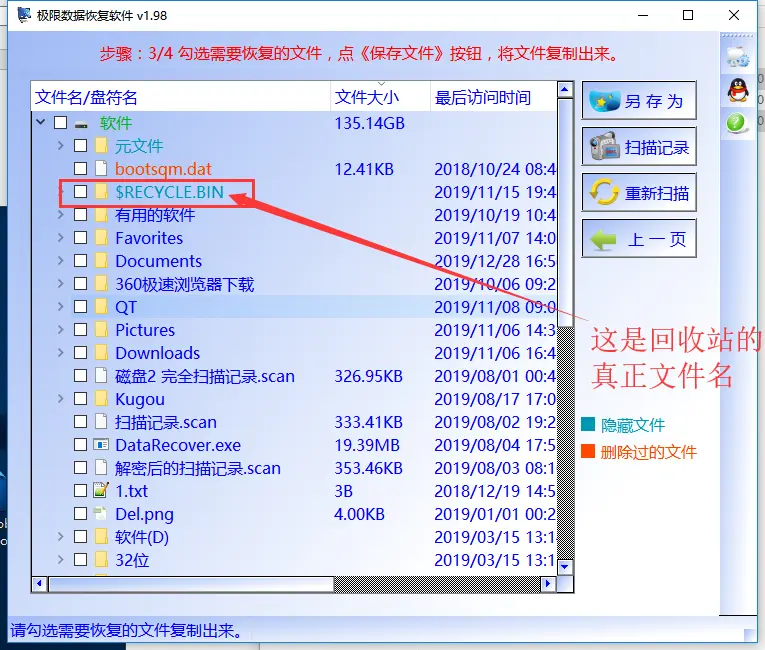Click the app icon in title bar
The width and height of the screenshot is (765, 650).
24,15
